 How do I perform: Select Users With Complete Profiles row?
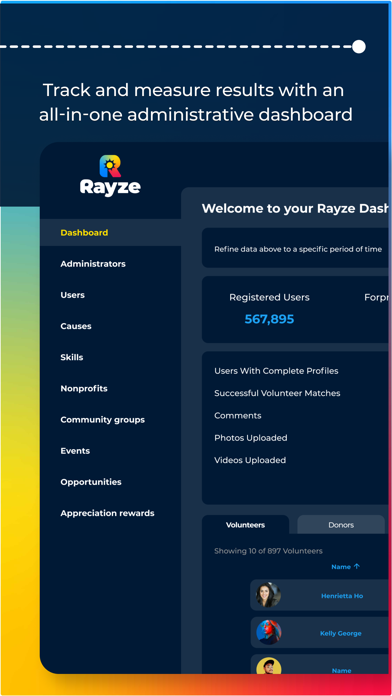(276, 371)
